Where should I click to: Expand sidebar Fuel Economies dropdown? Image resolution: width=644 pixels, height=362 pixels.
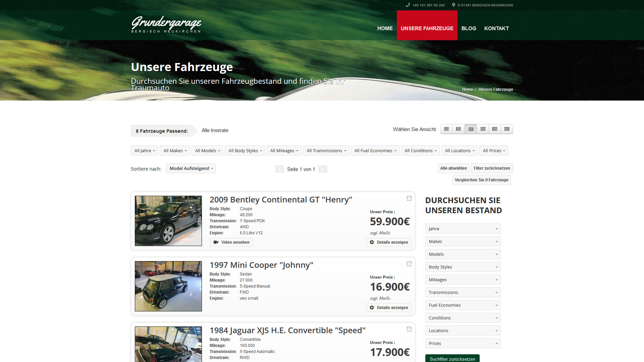(x=463, y=305)
